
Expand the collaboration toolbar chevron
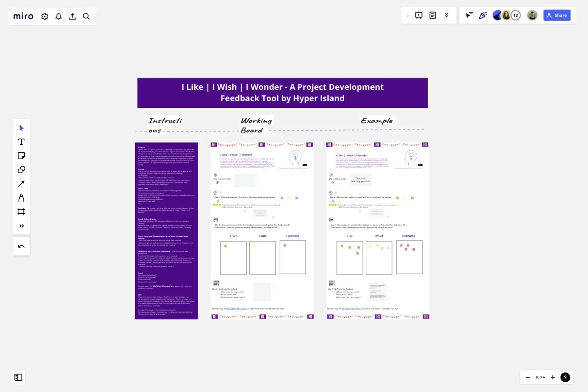pyautogui.click(x=408, y=16)
